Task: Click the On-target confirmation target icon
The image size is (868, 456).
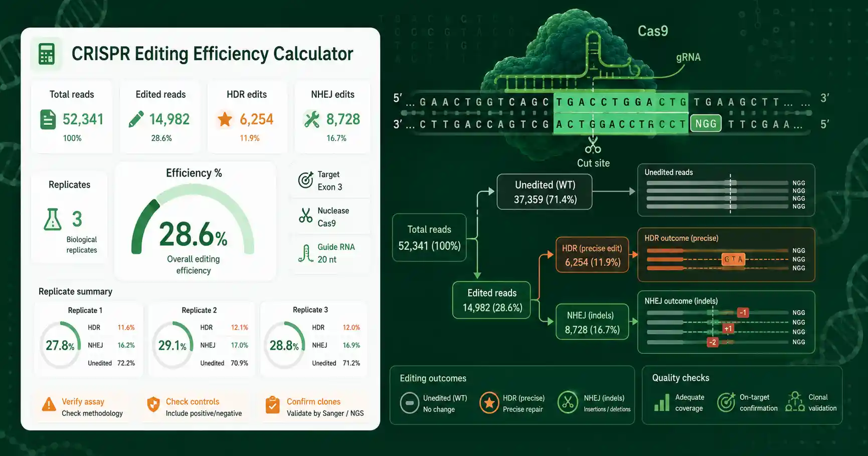Action: [726, 402]
